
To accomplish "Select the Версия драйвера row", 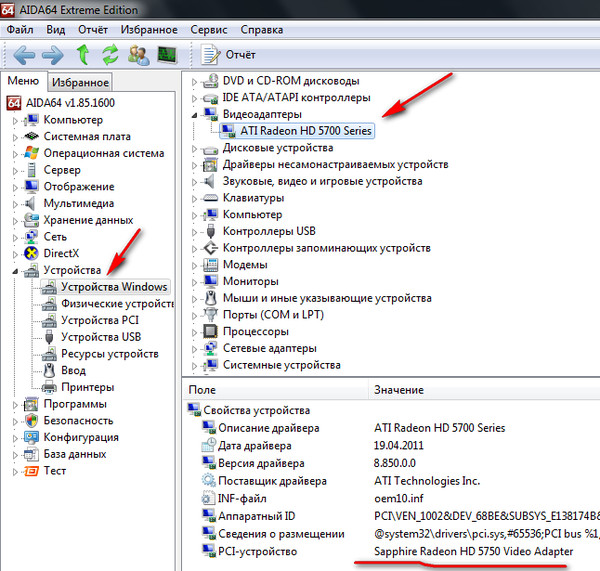I will pyautogui.click(x=390, y=463).
